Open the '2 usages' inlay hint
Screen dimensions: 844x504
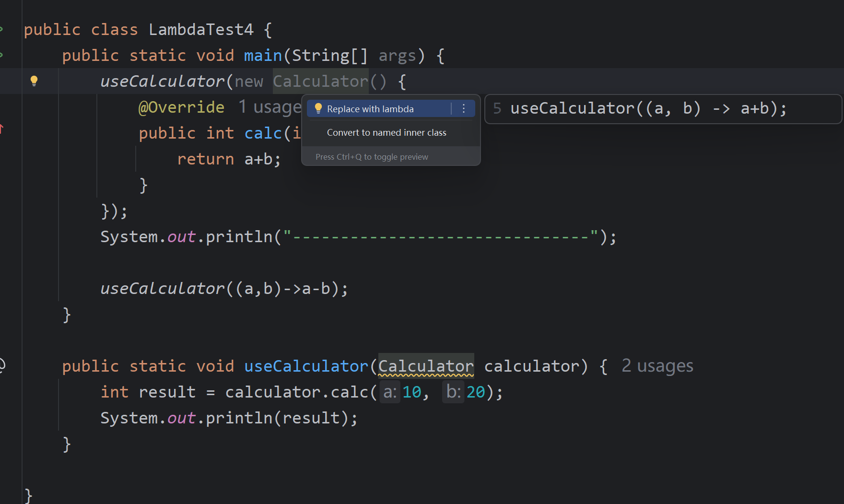tap(657, 366)
